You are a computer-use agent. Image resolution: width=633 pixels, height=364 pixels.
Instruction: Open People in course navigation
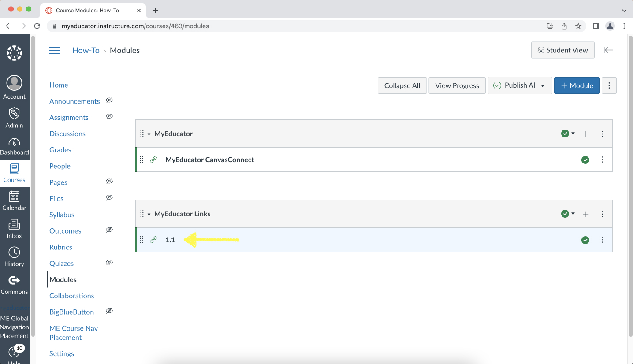60,166
